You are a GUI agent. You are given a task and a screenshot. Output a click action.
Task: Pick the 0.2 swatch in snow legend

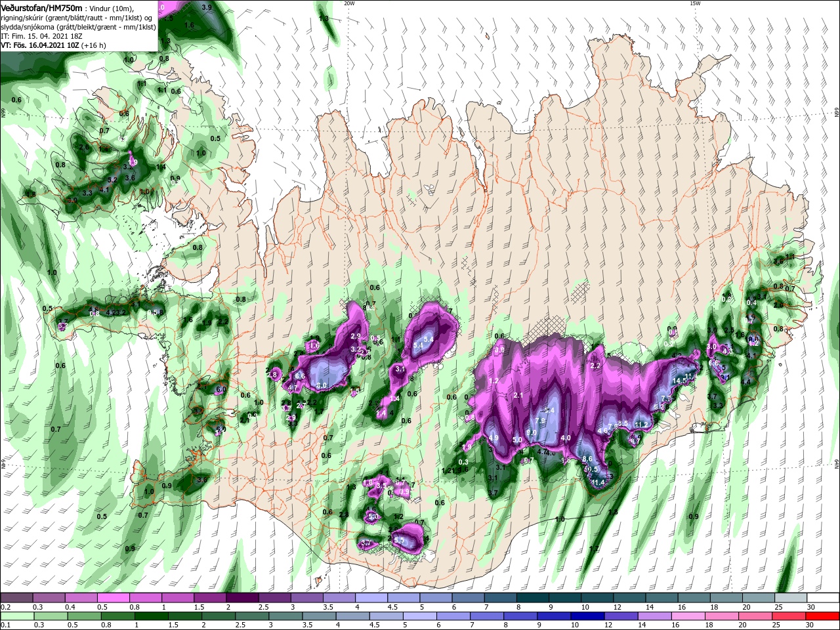point(16,598)
